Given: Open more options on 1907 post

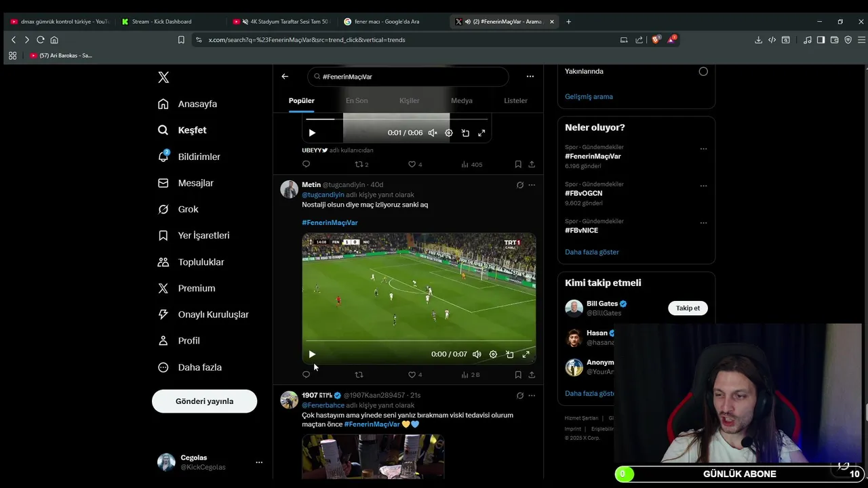Looking at the screenshot, I should coord(532,395).
